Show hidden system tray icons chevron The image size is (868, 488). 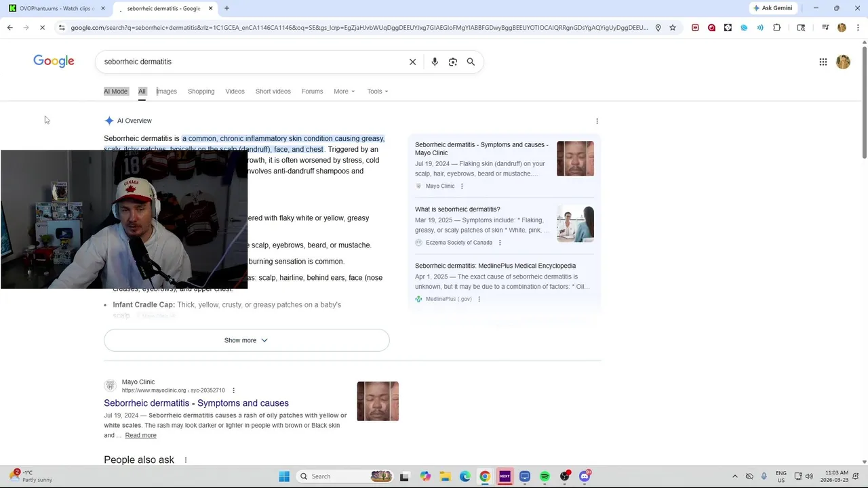pos(734,476)
